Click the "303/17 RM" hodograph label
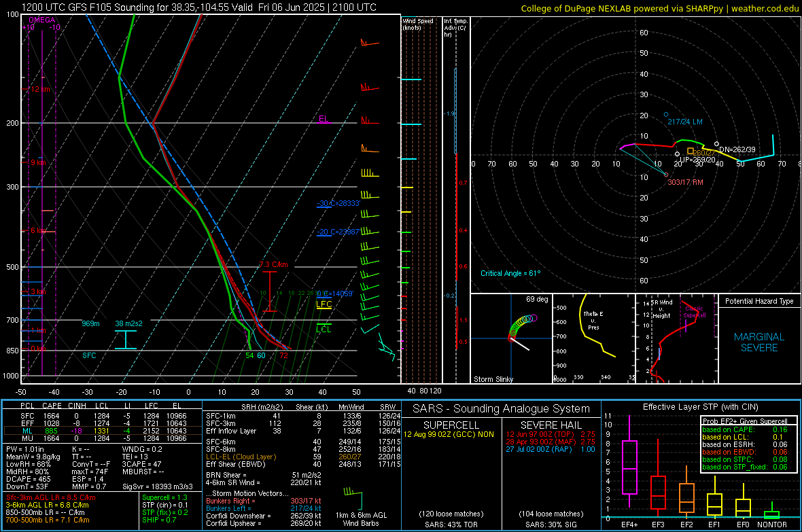802x532 pixels. [685, 182]
